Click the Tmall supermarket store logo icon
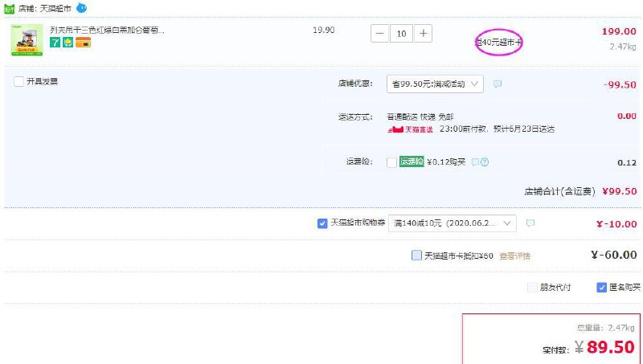Image resolution: width=643 pixels, height=364 pixels. [9, 9]
